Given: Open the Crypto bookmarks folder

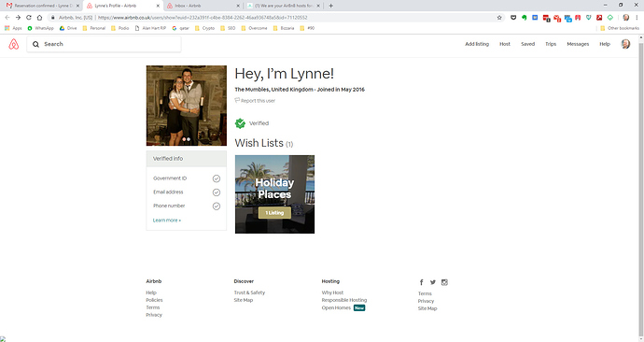Looking at the screenshot, I should click(x=204, y=28).
